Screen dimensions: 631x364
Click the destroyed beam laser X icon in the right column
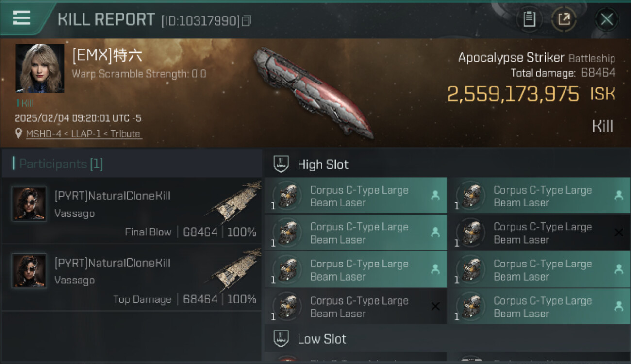point(618,233)
